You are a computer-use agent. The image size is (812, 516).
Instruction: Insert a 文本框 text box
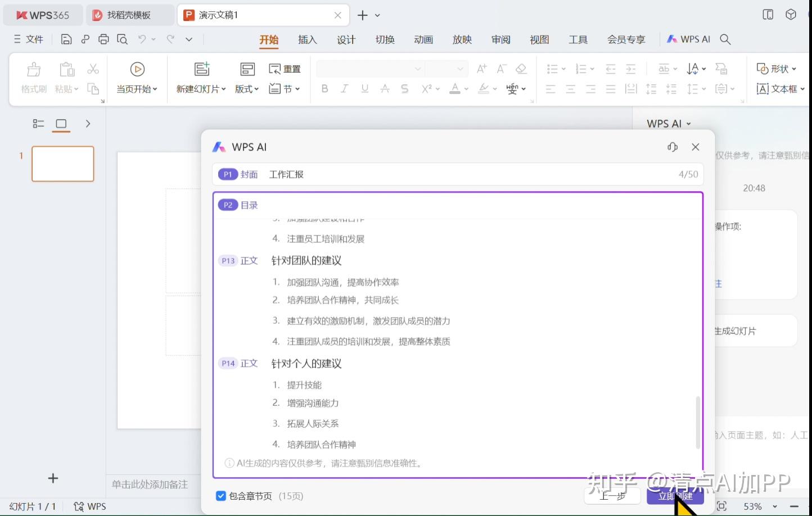pyautogui.click(x=778, y=88)
